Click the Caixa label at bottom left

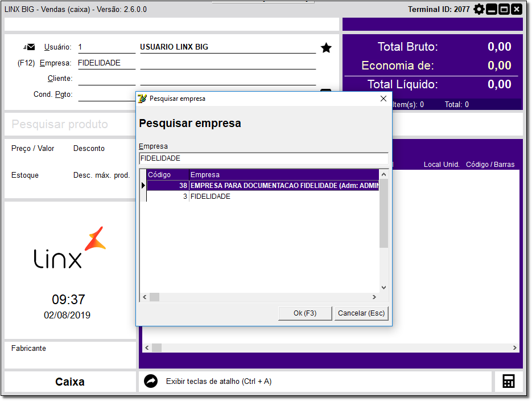click(x=70, y=382)
